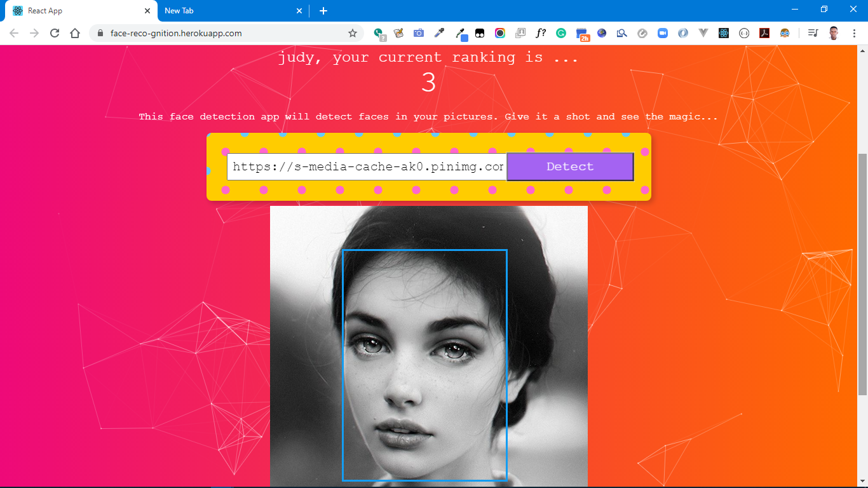Click the Vue devtools extension icon
868x488 pixels.
point(703,33)
